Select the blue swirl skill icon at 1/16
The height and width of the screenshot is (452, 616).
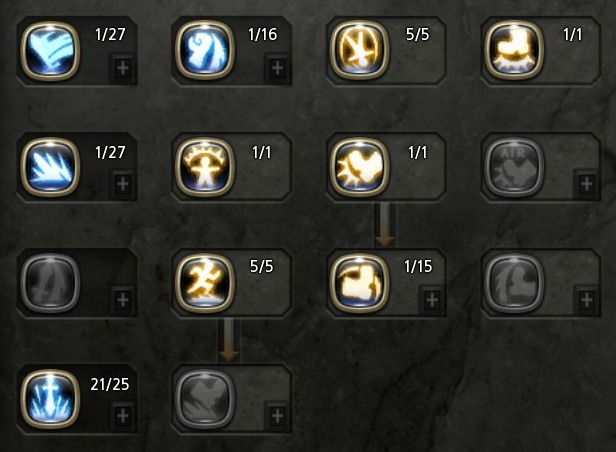point(205,51)
